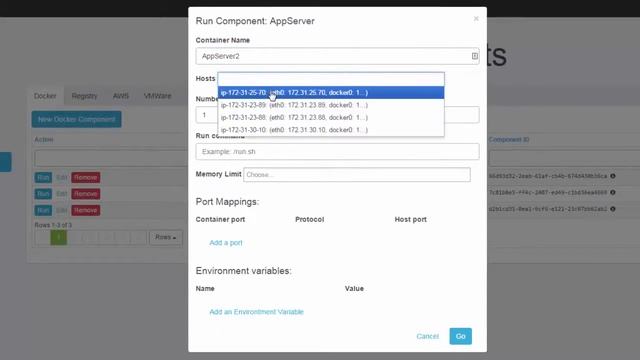The width and height of the screenshot is (640, 360).
Task: Switch to the Docker tab in background page
Action: (x=45, y=96)
